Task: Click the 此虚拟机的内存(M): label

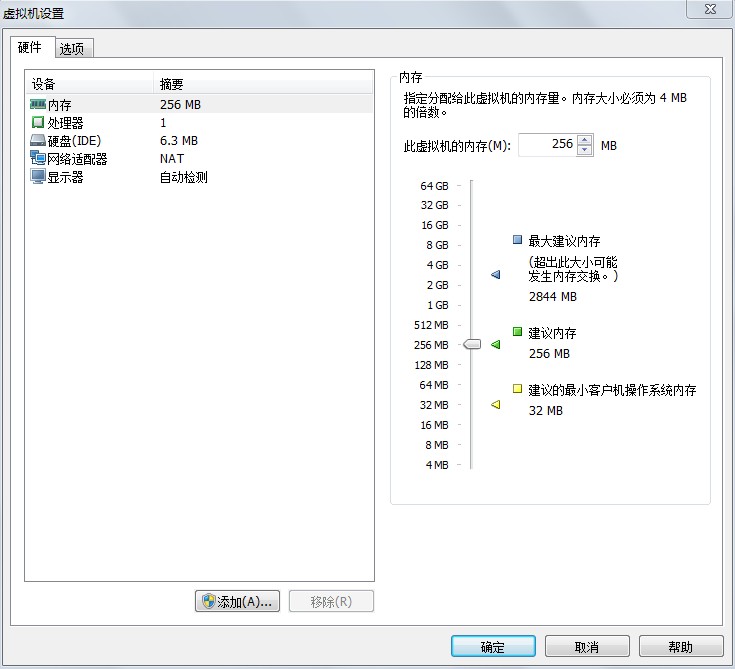Action: pyautogui.click(x=457, y=146)
